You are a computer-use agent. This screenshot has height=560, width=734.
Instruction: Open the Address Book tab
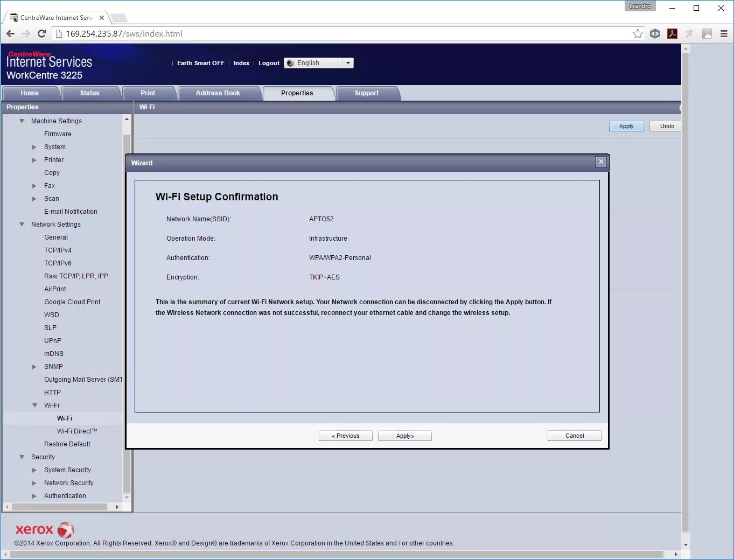(x=218, y=93)
